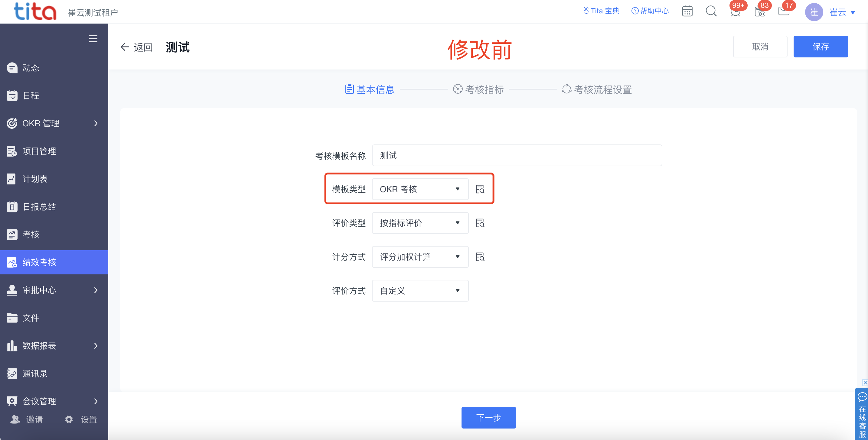Image resolution: width=868 pixels, height=440 pixels.
Task: Open info icon next to 计分方式
Action: [480, 257]
